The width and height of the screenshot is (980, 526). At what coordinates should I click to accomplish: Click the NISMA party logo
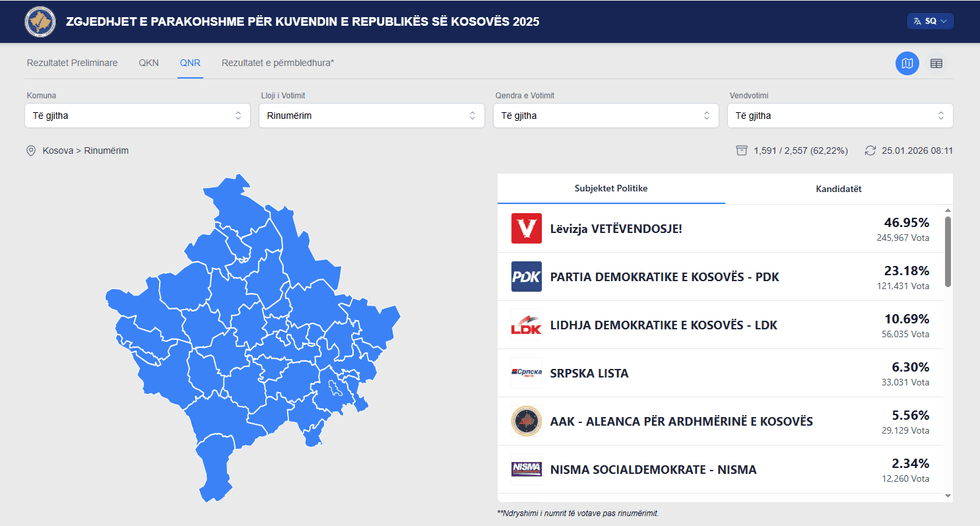click(x=526, y=469)
